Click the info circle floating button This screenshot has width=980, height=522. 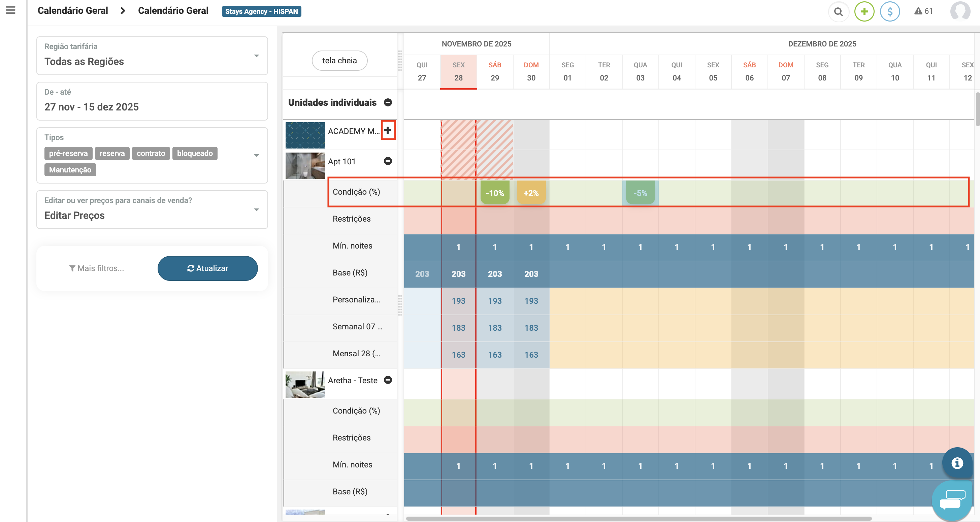(957, 463)
